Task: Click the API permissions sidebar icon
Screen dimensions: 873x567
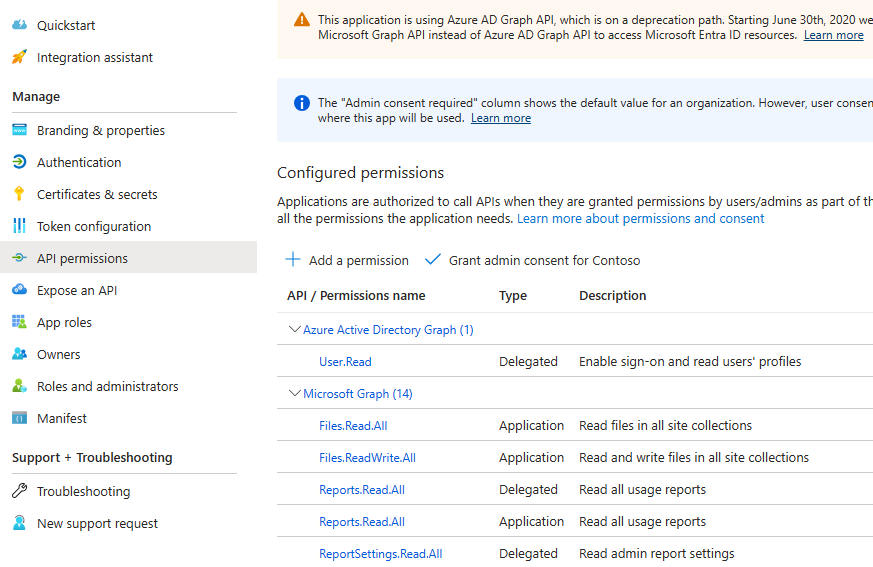Action: tap(19, 258)
